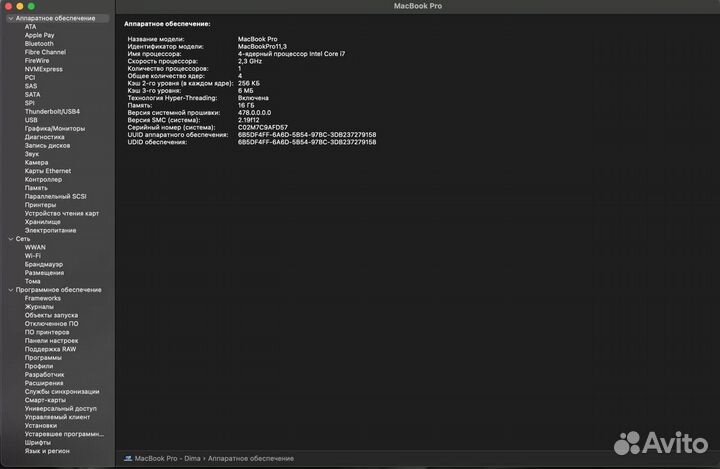Click the SMC version 2.19f12 value

pyautogui.click(x=248, y=120)
